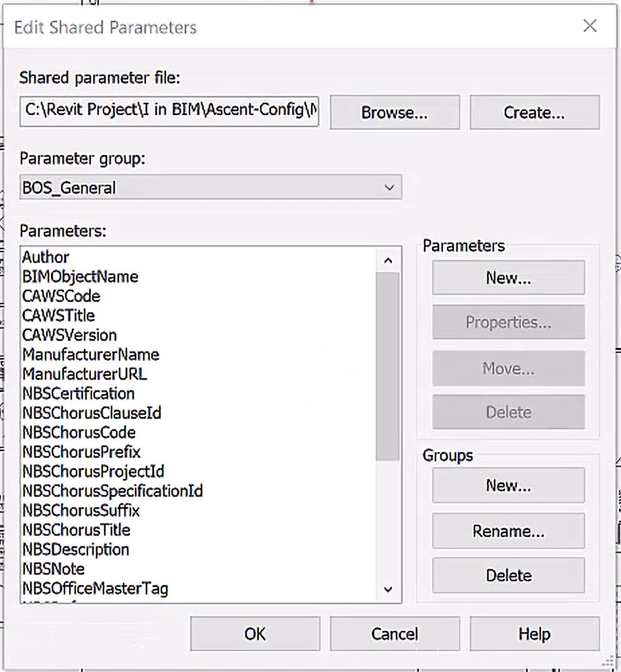This screenshot has width=621, height=672.
Task: Select the BIMObjectName parameter
Action: [x=80, y=277]
